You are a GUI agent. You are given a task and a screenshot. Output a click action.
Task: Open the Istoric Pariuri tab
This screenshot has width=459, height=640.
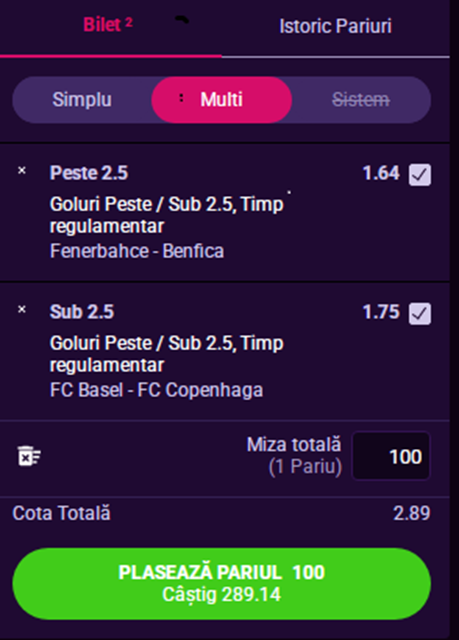(x=335, y=27)
